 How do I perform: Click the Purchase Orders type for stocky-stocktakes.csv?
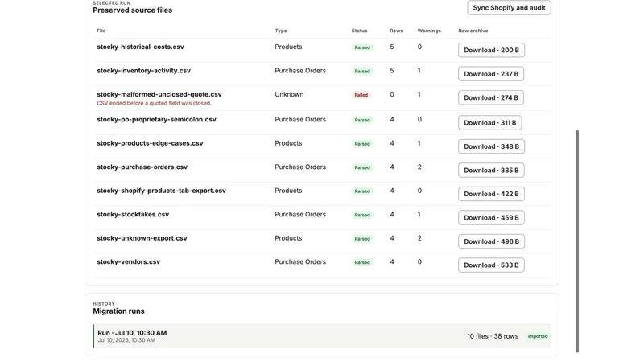coord(300,215)
